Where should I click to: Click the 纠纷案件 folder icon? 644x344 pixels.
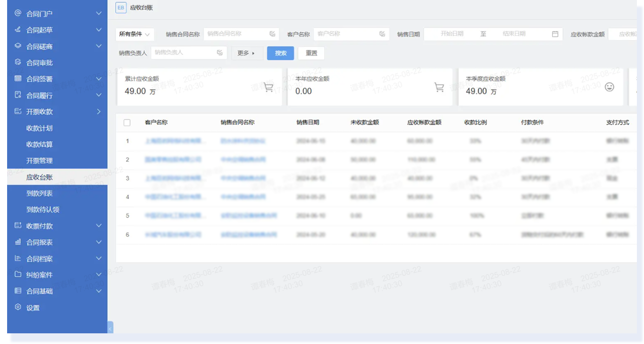pyautogui.click(x=18, y=274)
